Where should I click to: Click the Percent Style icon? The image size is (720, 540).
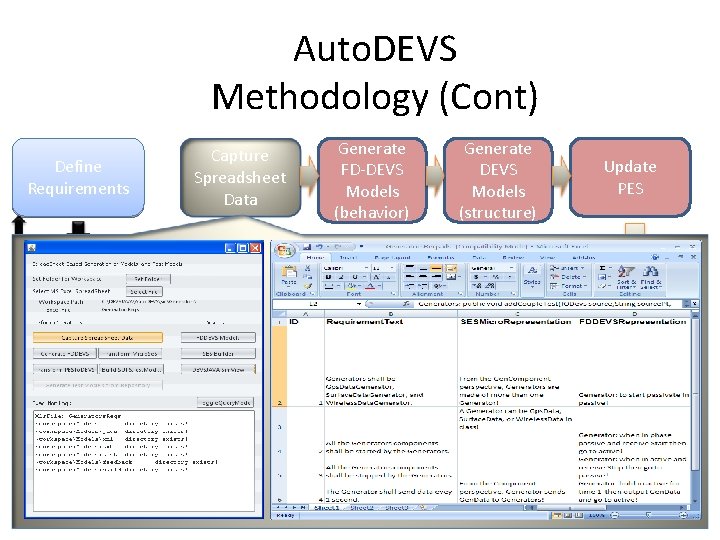point(495,277)
